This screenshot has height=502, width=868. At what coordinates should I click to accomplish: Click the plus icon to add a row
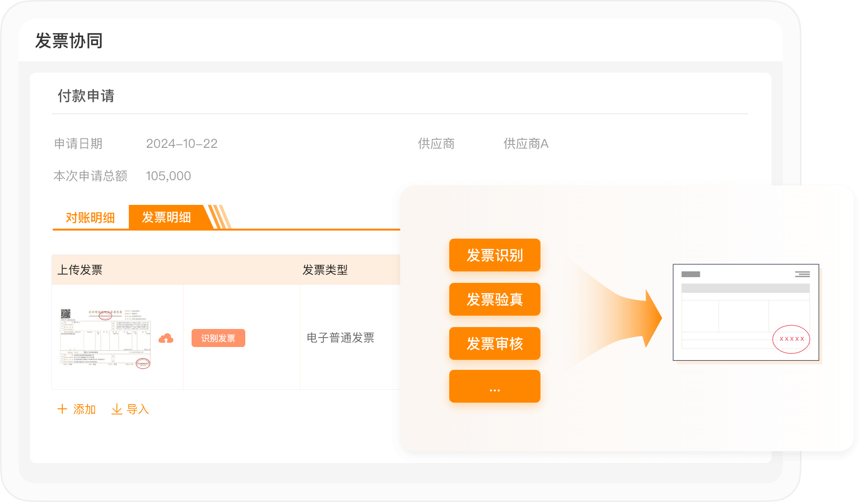point(62,409)
